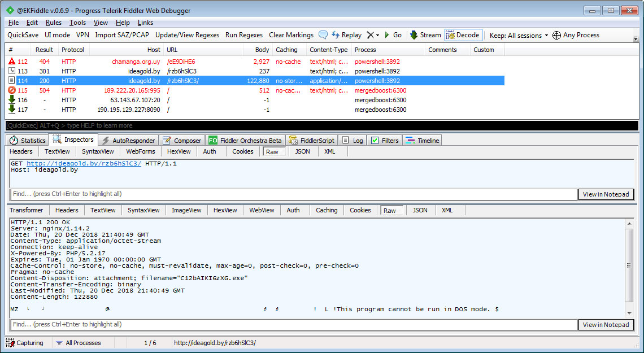
Task: Click Update/View Regexes button
Action: tap(188, 35)
